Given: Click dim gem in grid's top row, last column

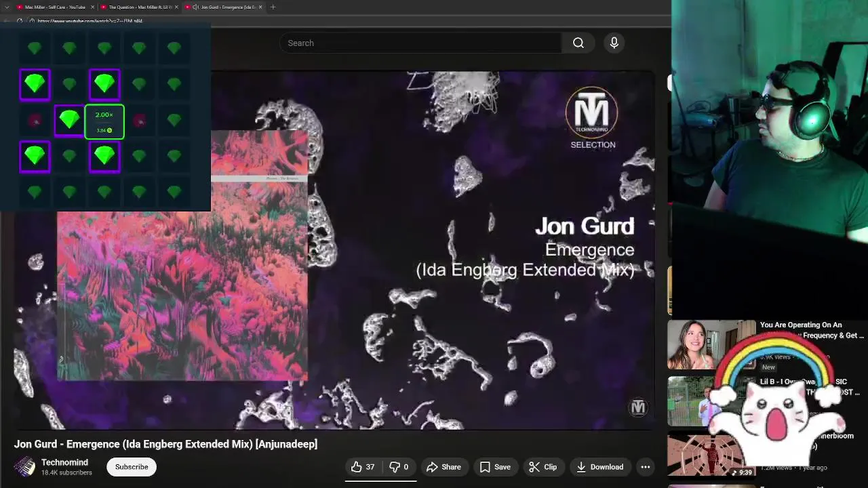Looking at the screenshot, I should click(x=174, y=48).
